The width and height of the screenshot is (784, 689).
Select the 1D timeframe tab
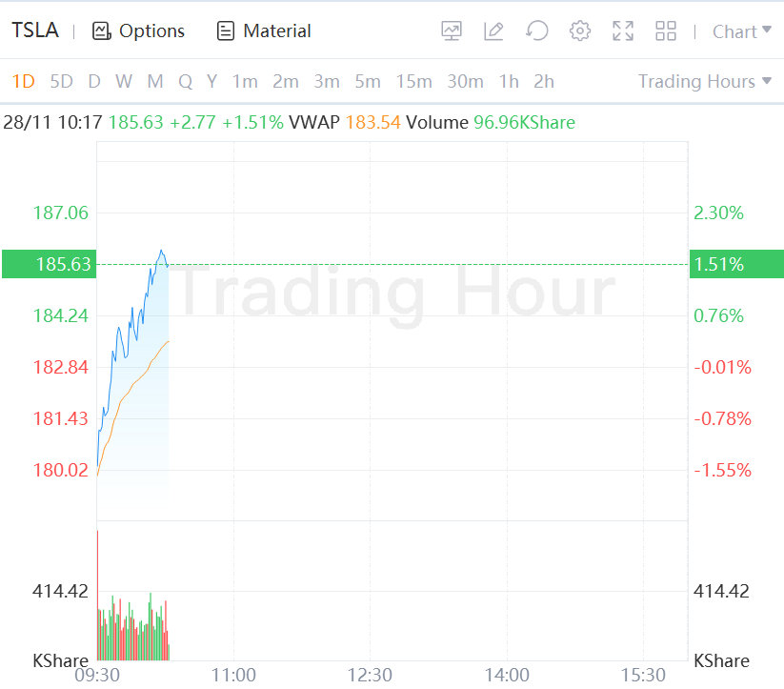coord(23,81)
